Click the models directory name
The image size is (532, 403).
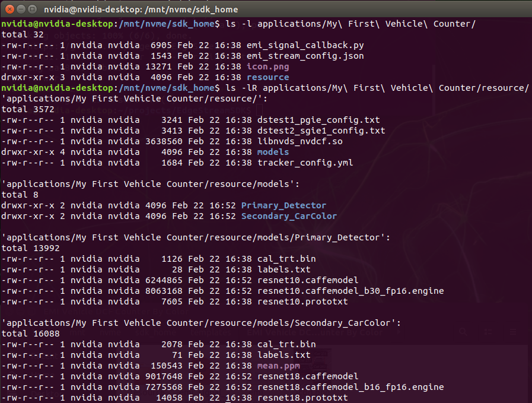tap(273, 152)
